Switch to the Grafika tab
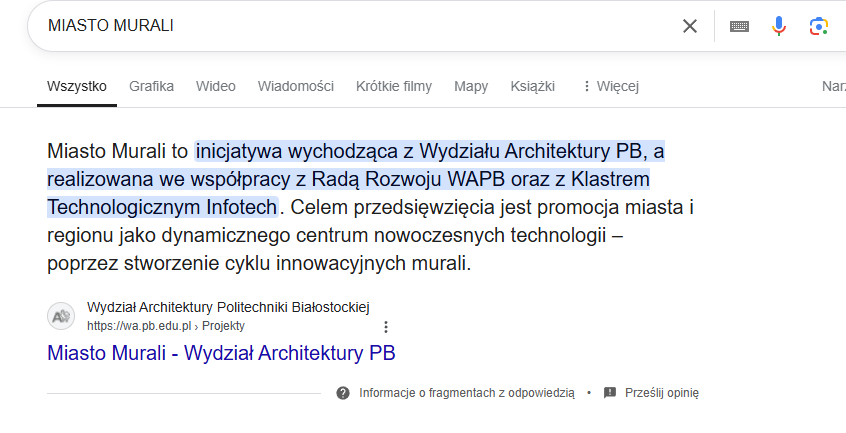This screenshot has width=846, height=433. (151, 86)
